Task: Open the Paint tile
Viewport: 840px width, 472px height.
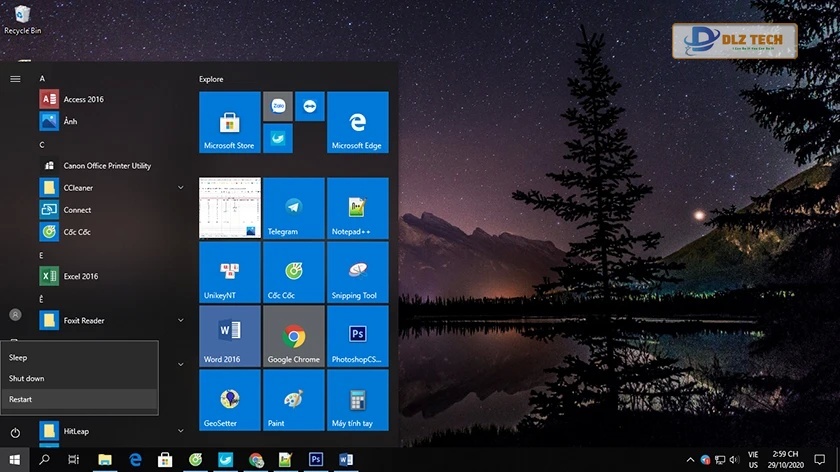Action: (x=293, y=400)
